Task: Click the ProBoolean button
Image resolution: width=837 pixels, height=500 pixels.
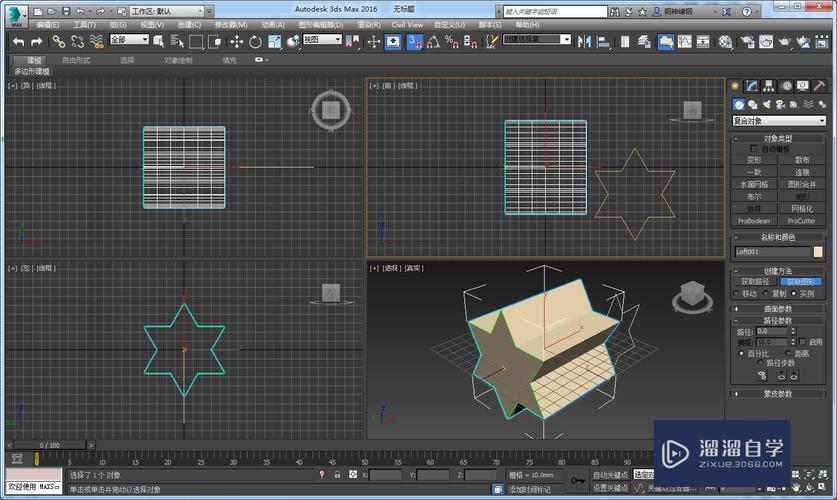Action: click(x=755, y=220)
